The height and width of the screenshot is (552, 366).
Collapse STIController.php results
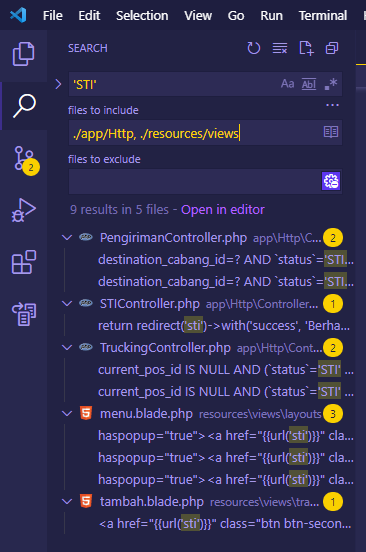pyautogui.click(x=67, y=303)
